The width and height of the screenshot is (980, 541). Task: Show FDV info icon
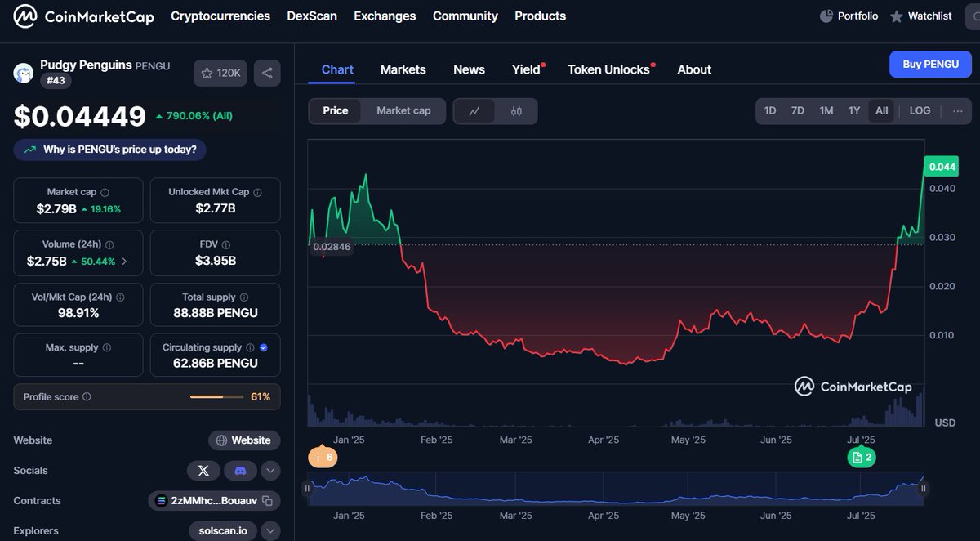click(x=226, y=244)
